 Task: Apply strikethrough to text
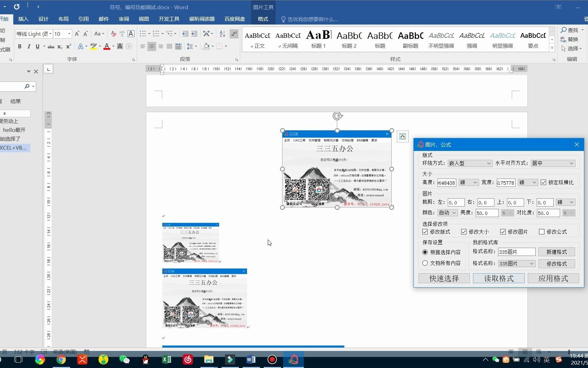click(51, 46)
